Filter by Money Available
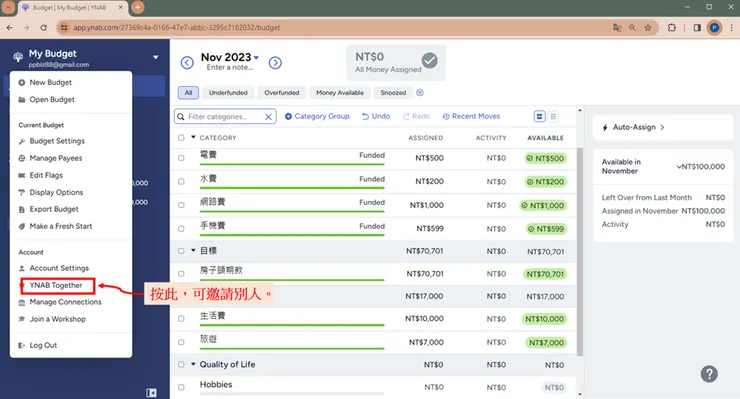The height and width of the screenshot is (399, 740). 340,93
